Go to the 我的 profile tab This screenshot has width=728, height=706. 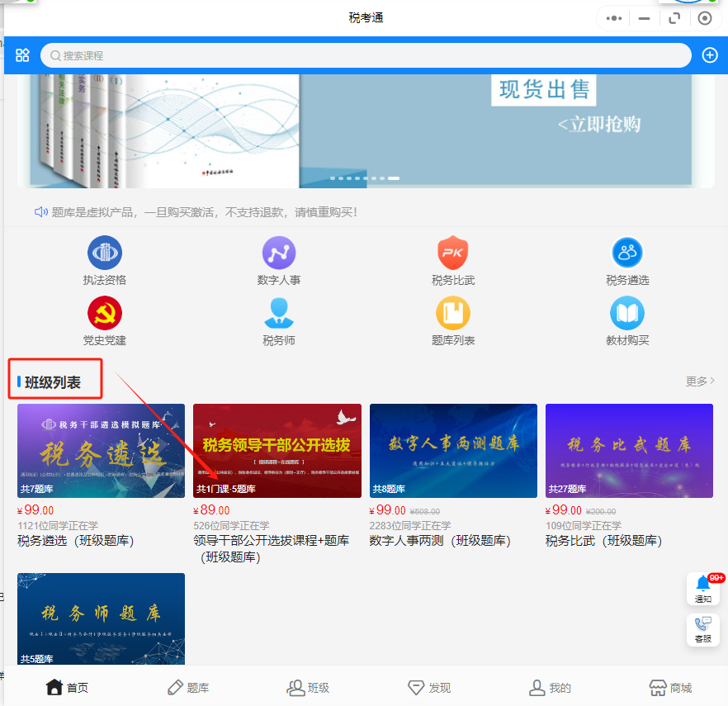click(x=550, y=687)
